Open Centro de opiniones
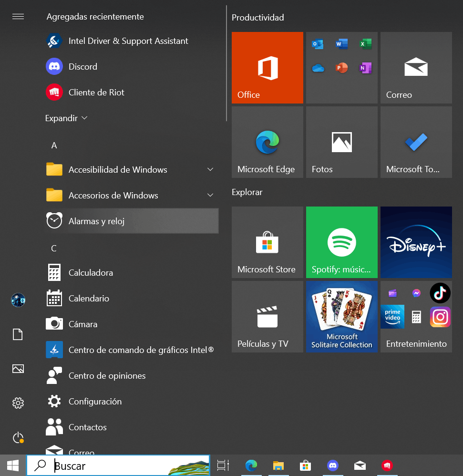Viewport: 463px width, 476px height. [132, 375]
